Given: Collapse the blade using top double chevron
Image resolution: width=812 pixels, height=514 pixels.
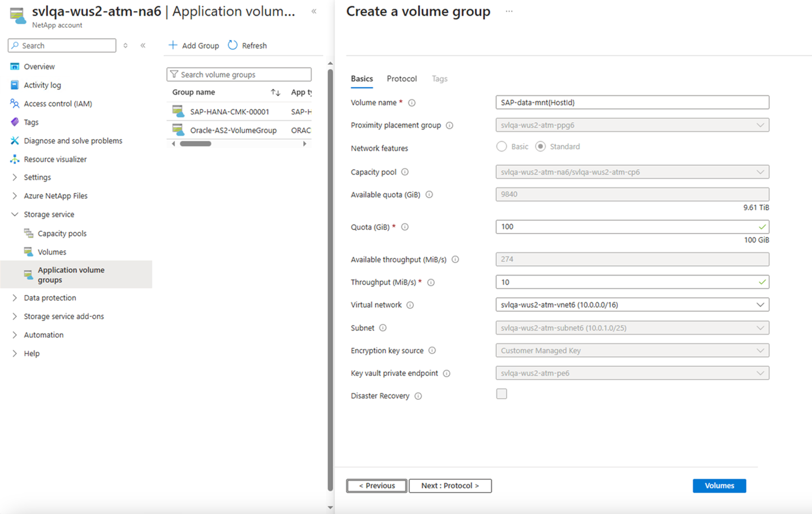Looking at the screenshot, I should click(314, 11).
